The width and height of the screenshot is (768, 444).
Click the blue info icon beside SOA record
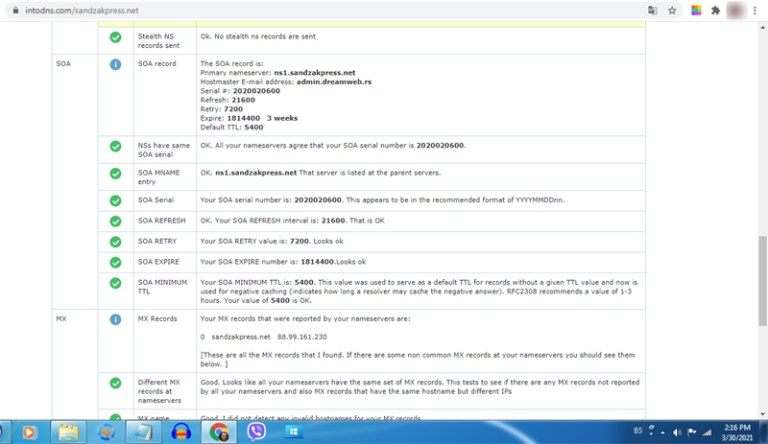click(115, 64)
